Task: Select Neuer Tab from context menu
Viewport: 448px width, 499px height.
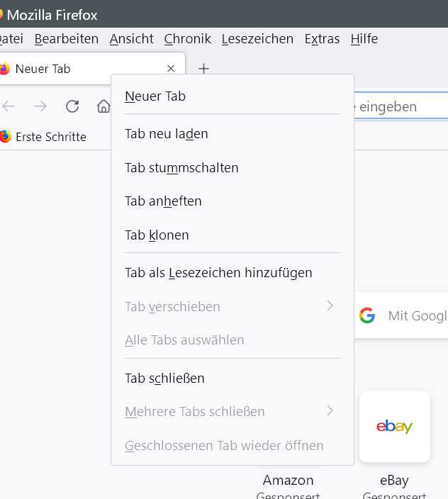Action: point(155,96)
